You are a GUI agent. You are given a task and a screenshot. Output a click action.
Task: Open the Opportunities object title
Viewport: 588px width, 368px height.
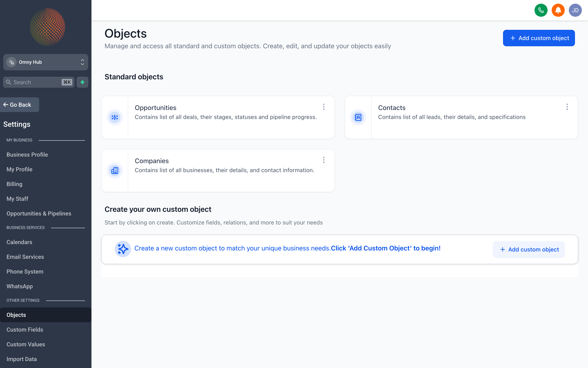(x=156, y=108)
